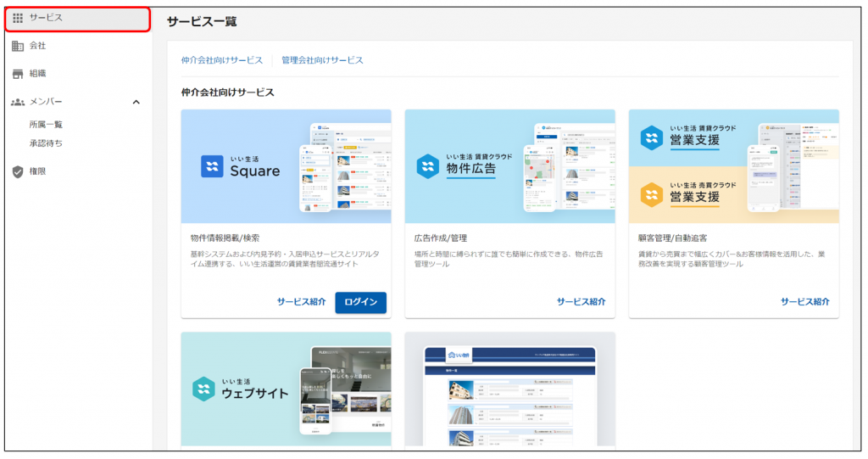Open サービス紹介 link on 営業支援 card
The height and width of the screenshot is (459, 868).
click(805, 302)
